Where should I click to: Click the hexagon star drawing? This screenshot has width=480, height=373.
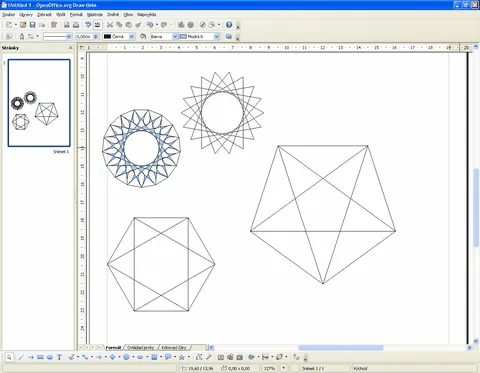[x=161, y=264]
